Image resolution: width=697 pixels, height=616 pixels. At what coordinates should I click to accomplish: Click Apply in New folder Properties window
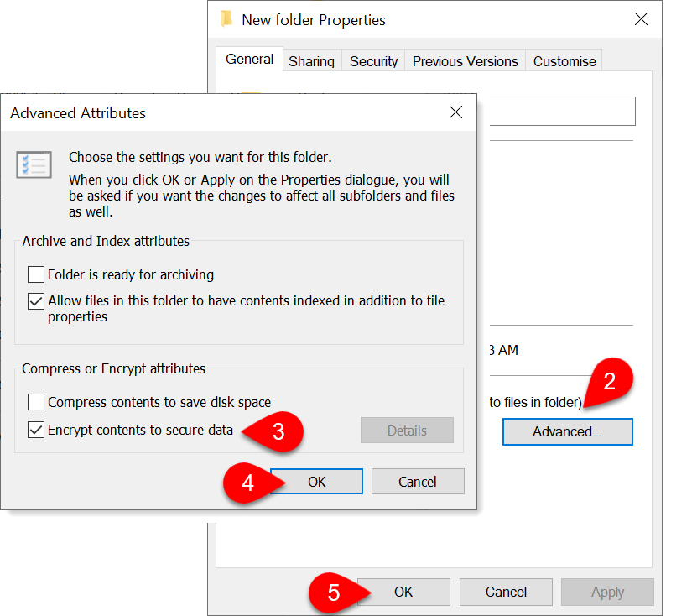pyautogui.click(x=607, y=592)
